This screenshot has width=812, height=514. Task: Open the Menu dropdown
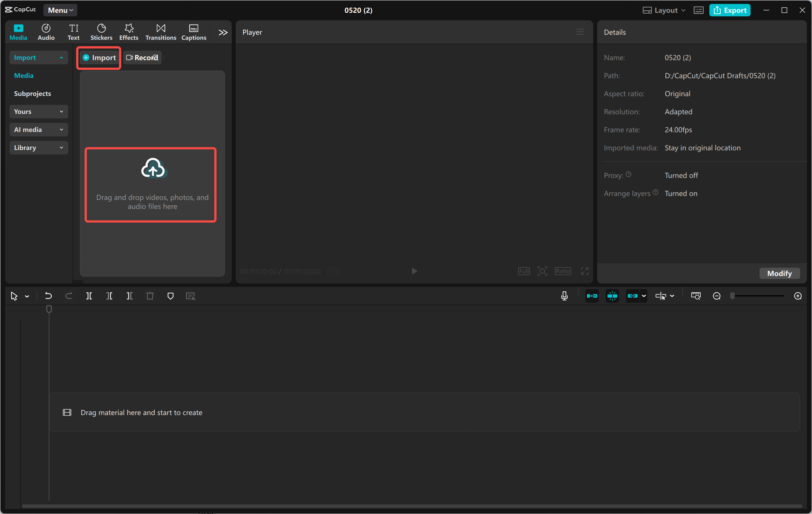[60, 10]
